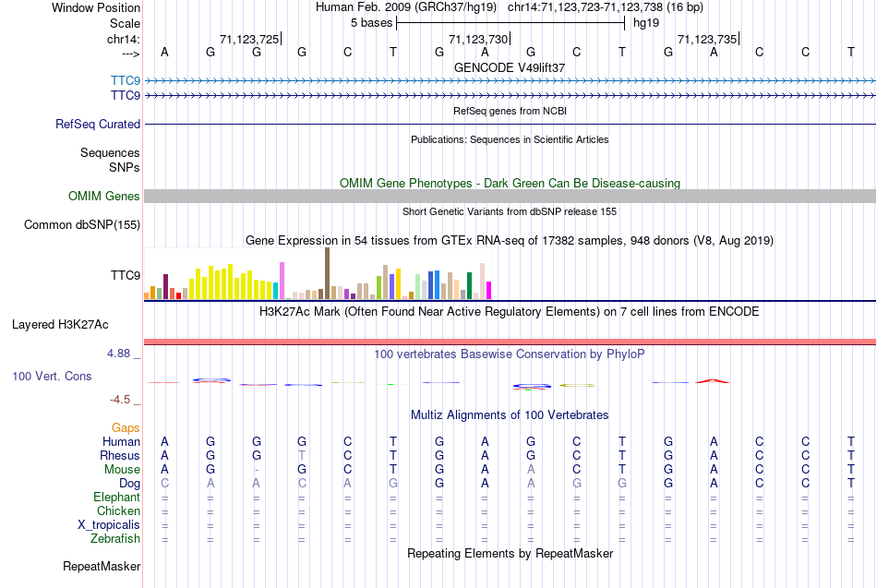The width and height of the screenshot is (877, 588).
Task: Click Repeating Elements by RepeatMasker title
Action: pos(510,553)
